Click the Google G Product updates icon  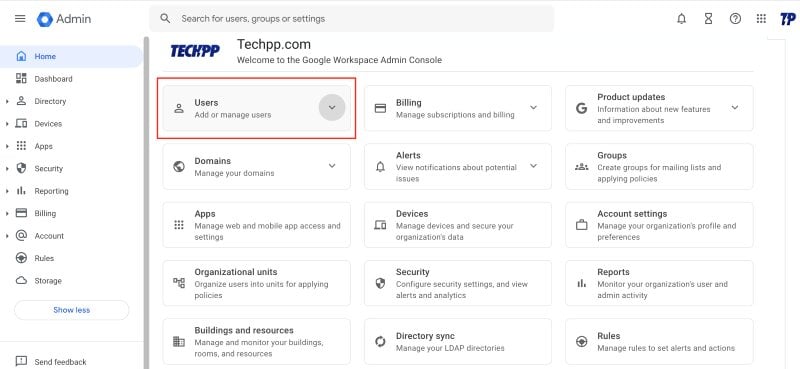pos(582,108)
